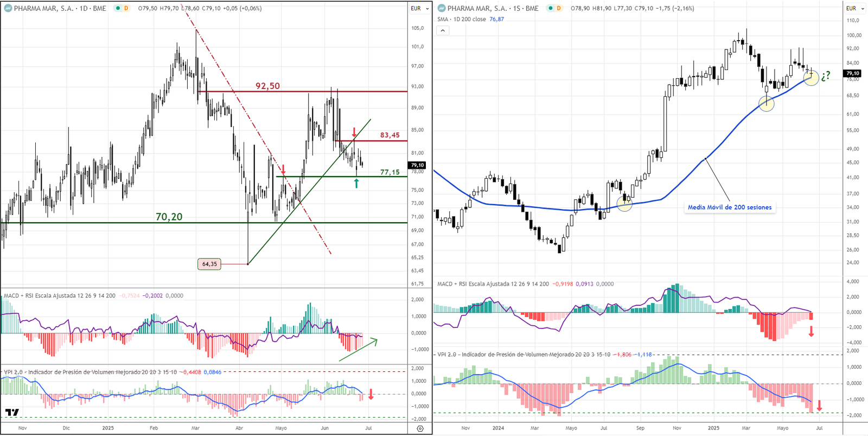
Task: Click the SMA value 76,87
Action: 497,19
